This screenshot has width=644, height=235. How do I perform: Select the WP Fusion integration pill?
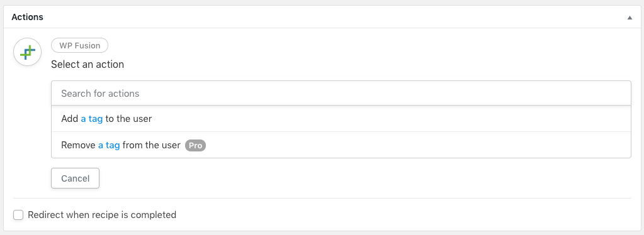[80, 45]
